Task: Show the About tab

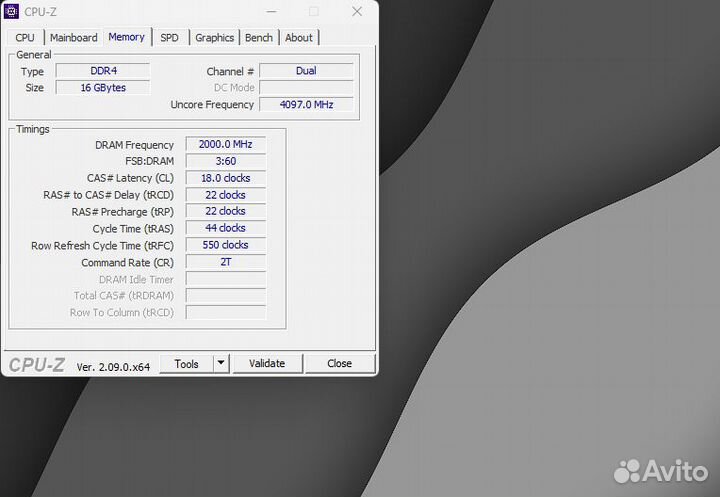Action: coord(299,38)
